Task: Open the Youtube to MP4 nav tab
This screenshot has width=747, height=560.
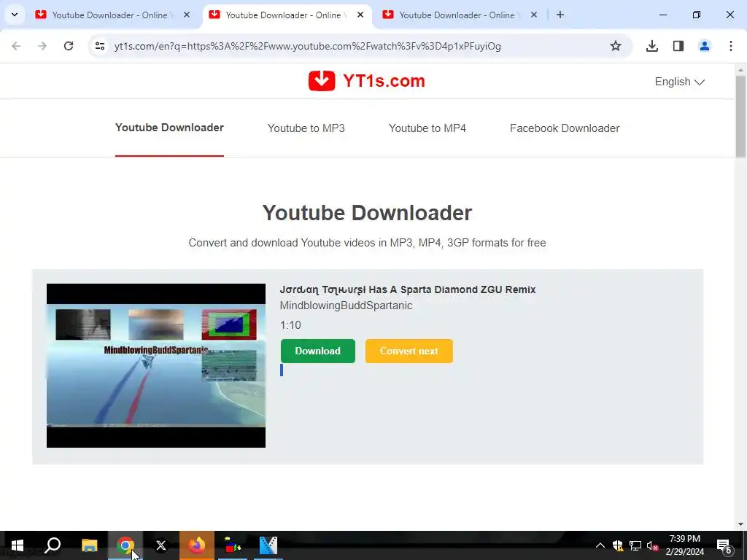Action: click(x=427, y=128)
